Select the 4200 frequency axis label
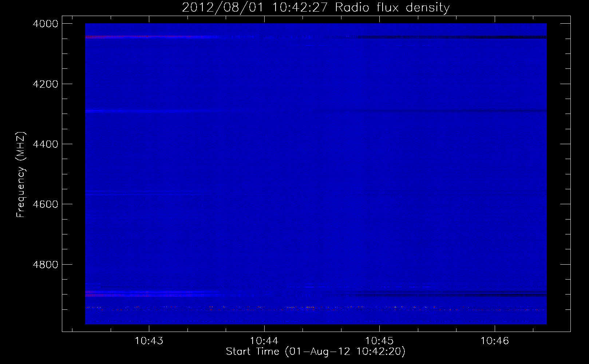Viewport: 589px width, 364px height. (x=46, y=84)
